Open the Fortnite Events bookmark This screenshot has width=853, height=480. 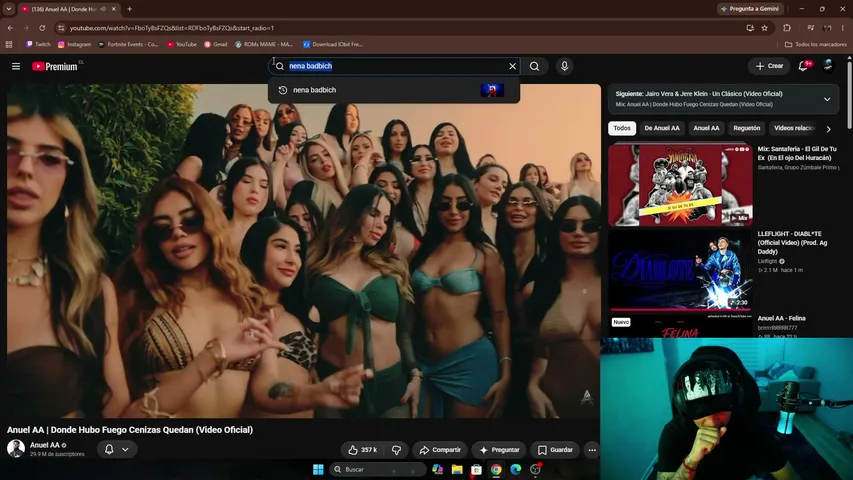[x=128, y=44]
